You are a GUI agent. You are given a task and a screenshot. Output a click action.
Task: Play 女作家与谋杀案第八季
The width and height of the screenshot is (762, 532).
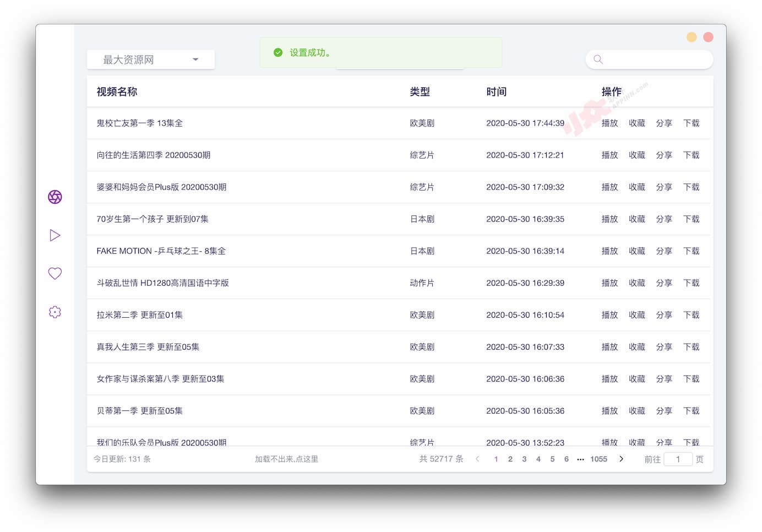pos(609,379)
